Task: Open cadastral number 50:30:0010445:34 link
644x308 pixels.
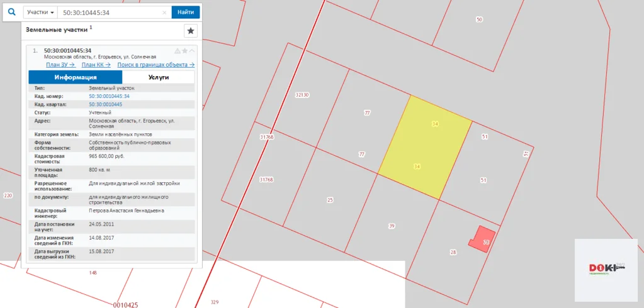Action: (109, 96)
